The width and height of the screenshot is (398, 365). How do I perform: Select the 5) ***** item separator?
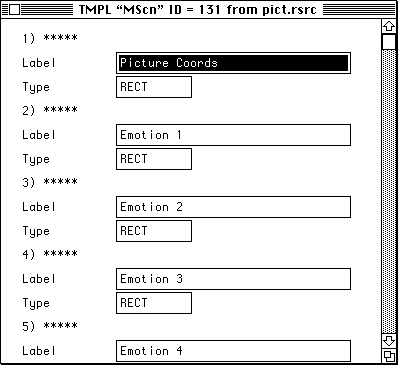click(50, 326)
